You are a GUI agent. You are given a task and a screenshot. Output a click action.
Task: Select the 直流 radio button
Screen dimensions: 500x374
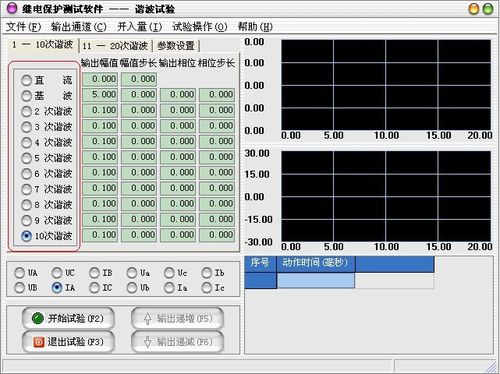click(26, 80)
